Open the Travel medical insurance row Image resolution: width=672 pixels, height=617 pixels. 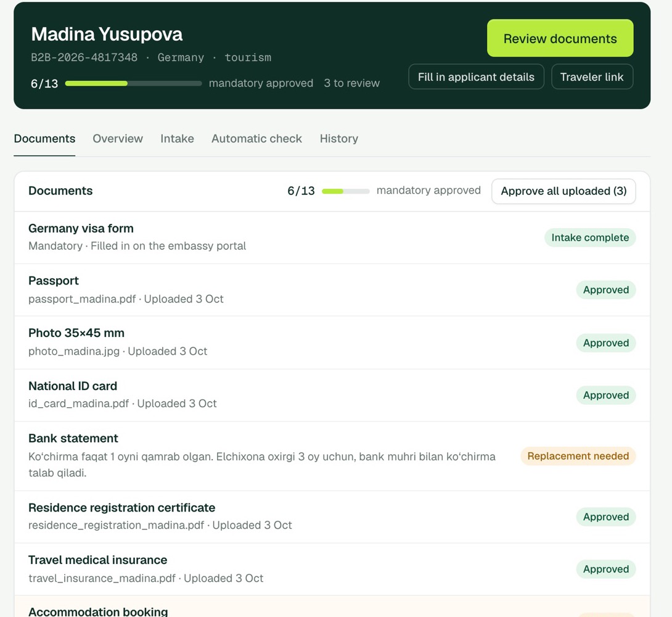(x=332, y=569)
